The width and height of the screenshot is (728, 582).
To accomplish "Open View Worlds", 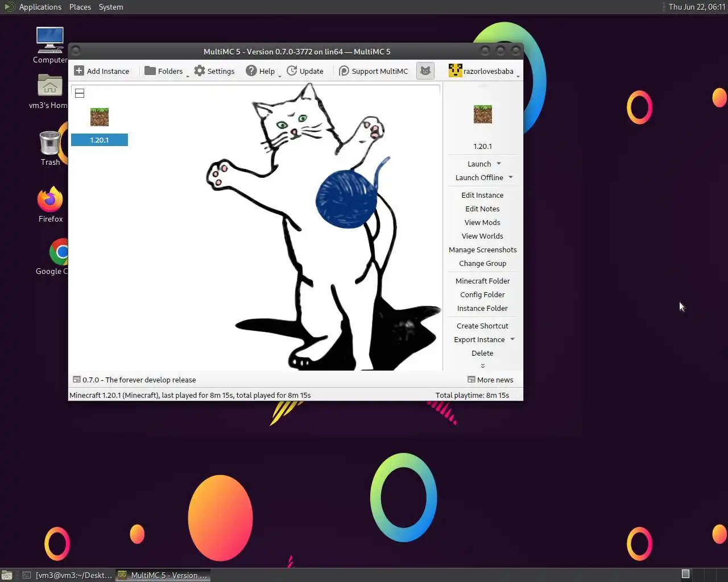I will [482, 236].
